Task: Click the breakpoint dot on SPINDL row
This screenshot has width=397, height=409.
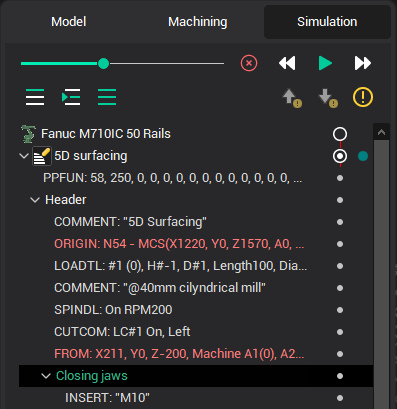Action: pyautogui.click(x=340, y=310)
